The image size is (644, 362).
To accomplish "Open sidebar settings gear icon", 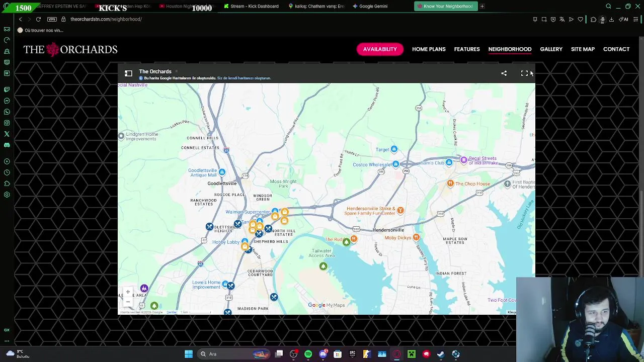I will coord(7,195).
